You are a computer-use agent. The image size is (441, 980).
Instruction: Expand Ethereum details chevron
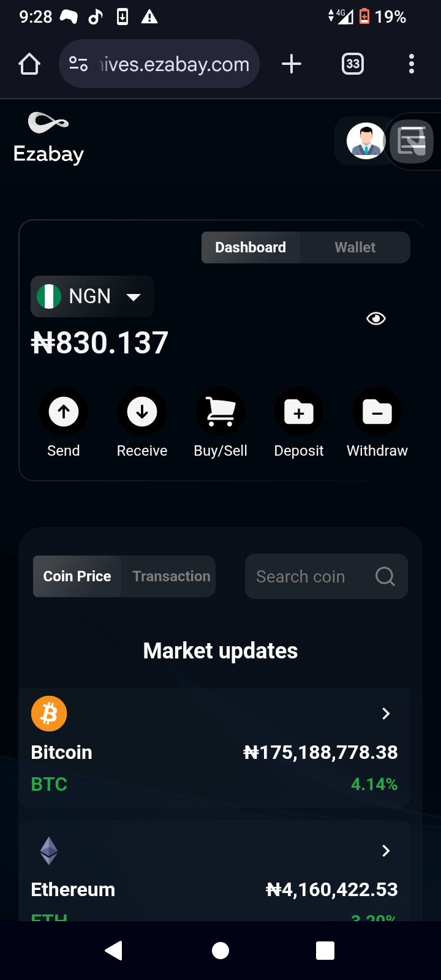pos(386,851)
